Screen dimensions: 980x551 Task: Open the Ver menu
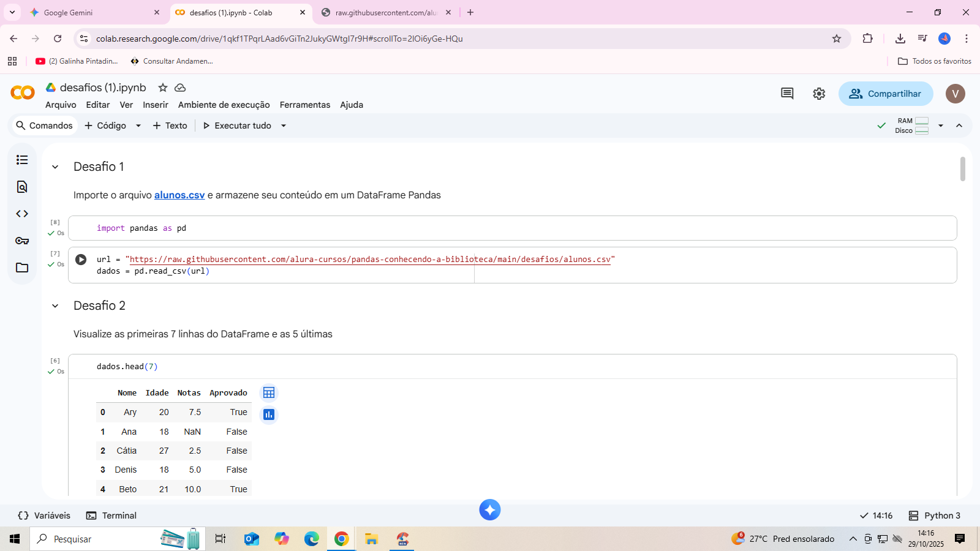pyautogui.click(x=126, y=105)
